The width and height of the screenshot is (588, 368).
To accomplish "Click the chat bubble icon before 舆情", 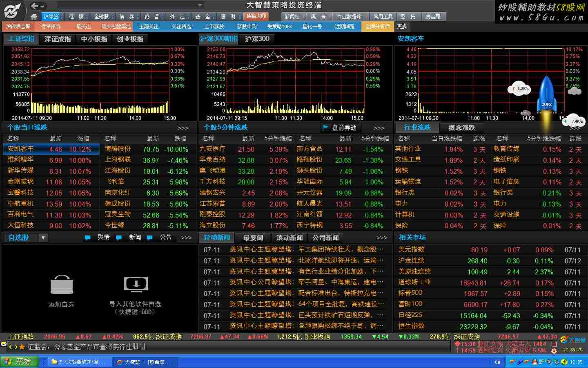I will [87, 238].
